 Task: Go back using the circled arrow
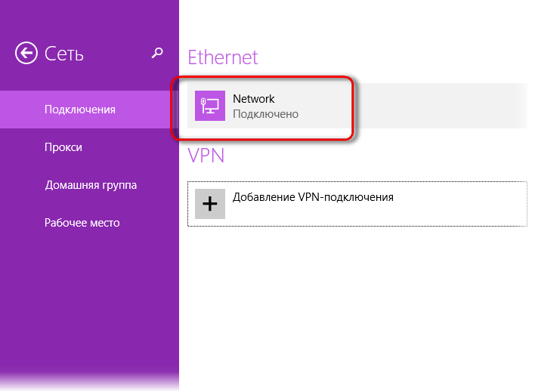(26, 53)
